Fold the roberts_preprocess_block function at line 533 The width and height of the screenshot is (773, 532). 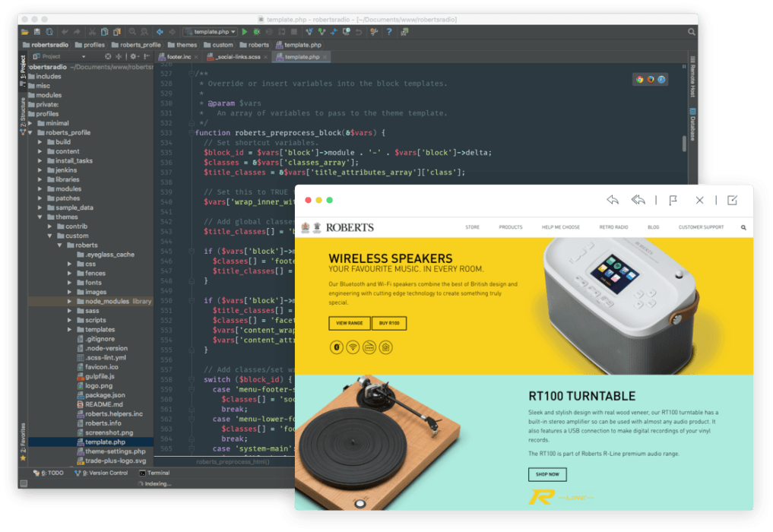192,133
